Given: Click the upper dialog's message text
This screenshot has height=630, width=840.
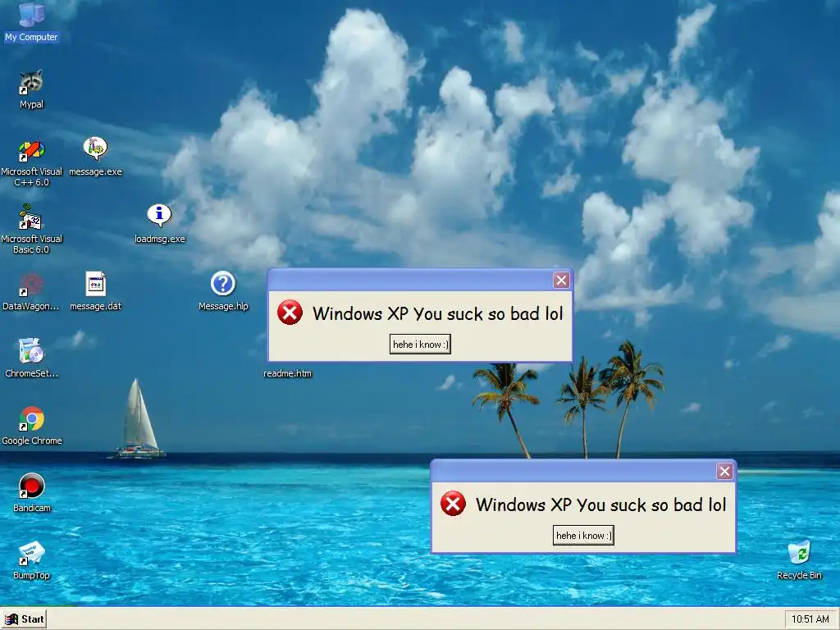Looking at the screenshot, I should pyautogui.click(x=438, y=313).
